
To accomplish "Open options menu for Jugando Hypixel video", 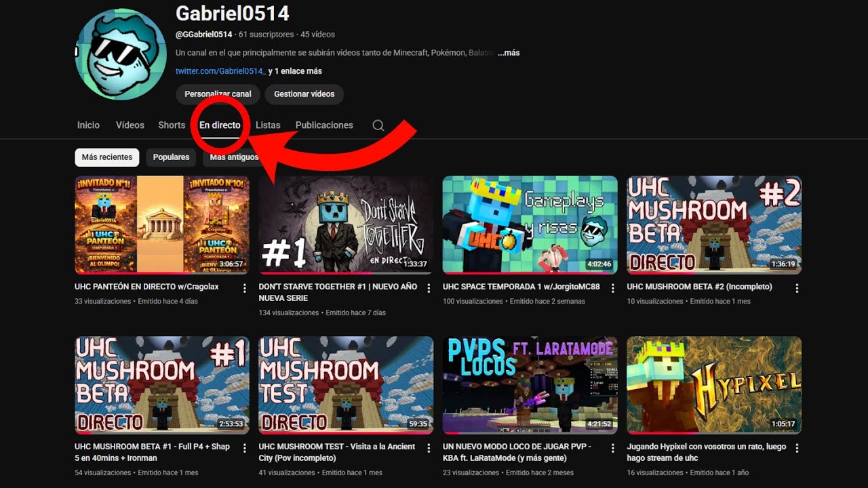I will pyautogui.click(x=797, y=448).
